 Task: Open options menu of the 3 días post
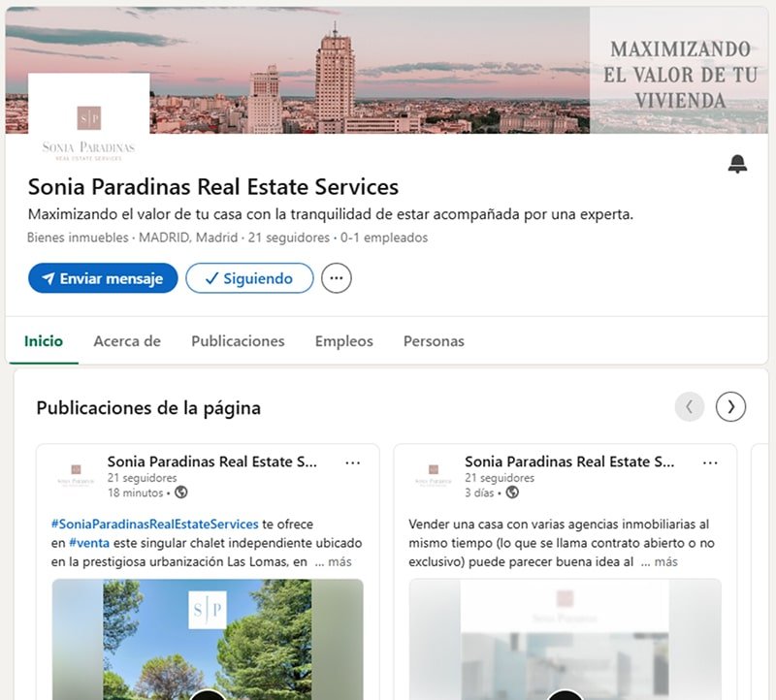710,463
